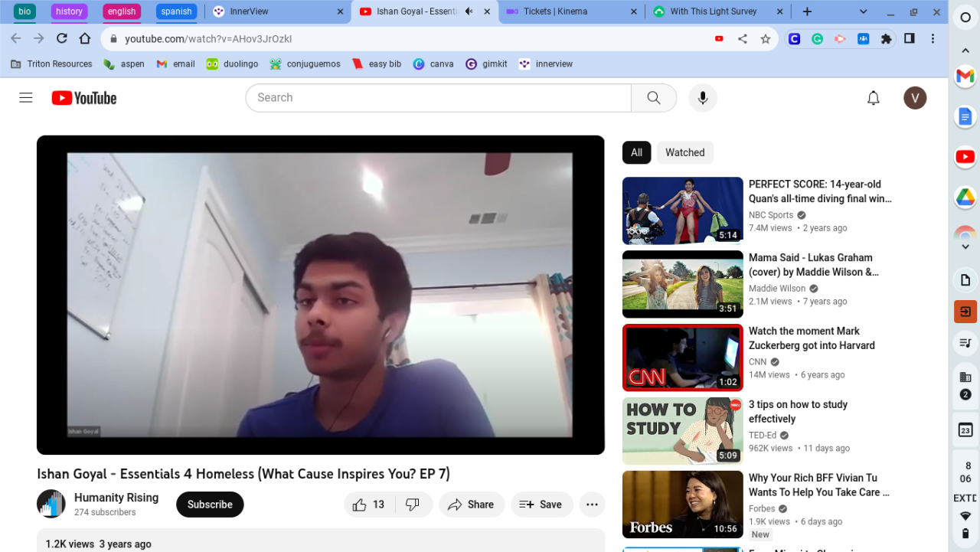
Task: Save the video to a playlist
Action: tap(541, 505)
